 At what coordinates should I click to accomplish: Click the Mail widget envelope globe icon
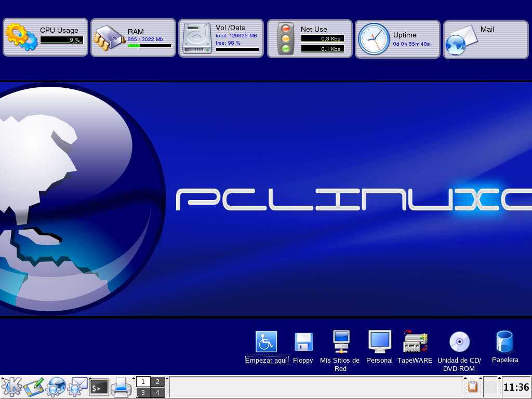461,40
